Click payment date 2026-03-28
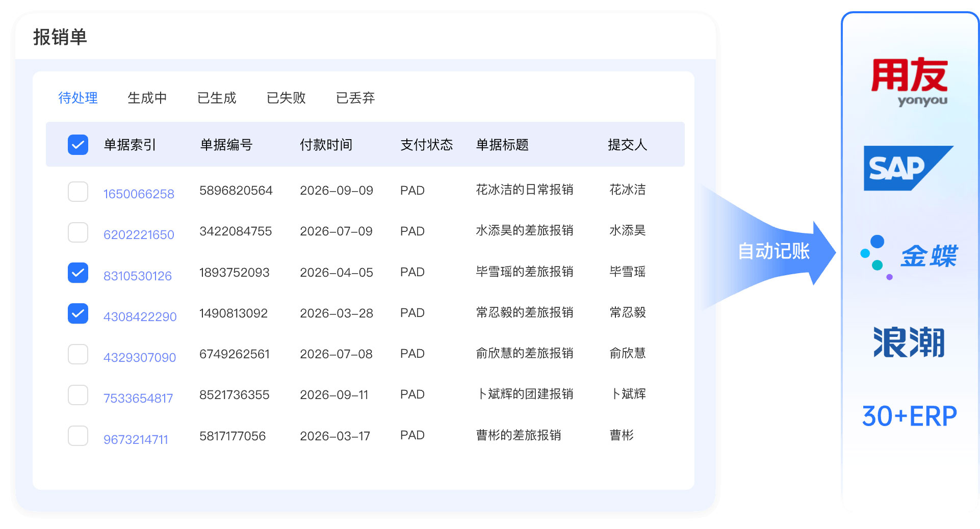 (337, 313)
